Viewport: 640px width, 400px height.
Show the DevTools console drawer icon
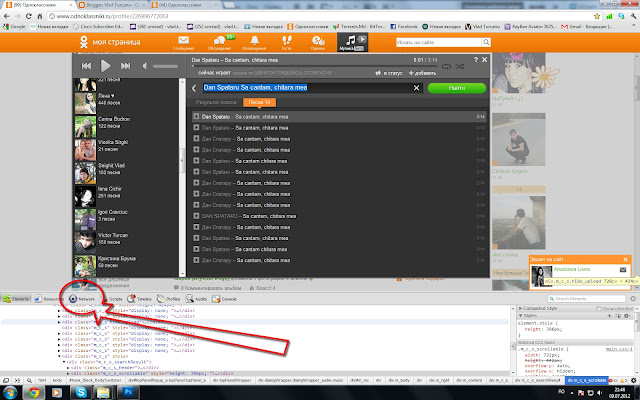point(18,380)
